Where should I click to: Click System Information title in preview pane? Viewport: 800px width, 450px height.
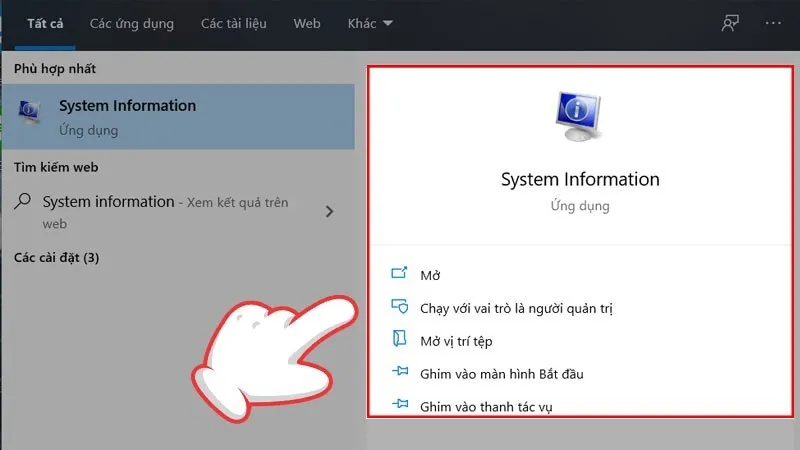click(580, 180)
